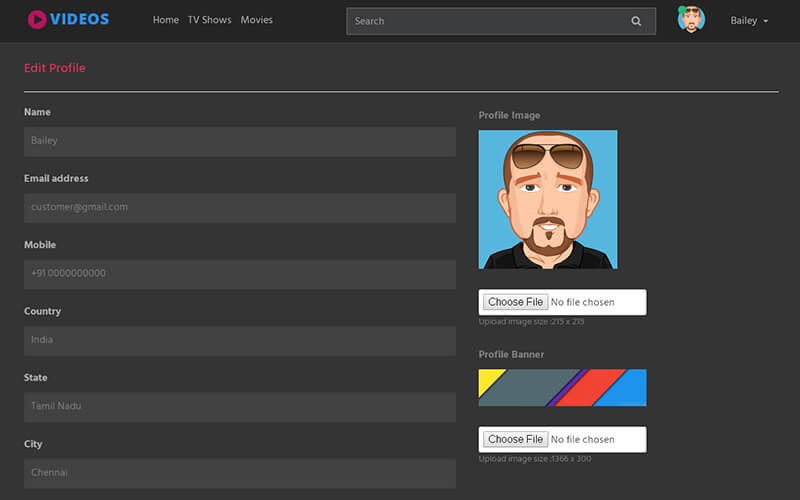
Task: Click the Name field with Bailey
Action: point(240,141)
